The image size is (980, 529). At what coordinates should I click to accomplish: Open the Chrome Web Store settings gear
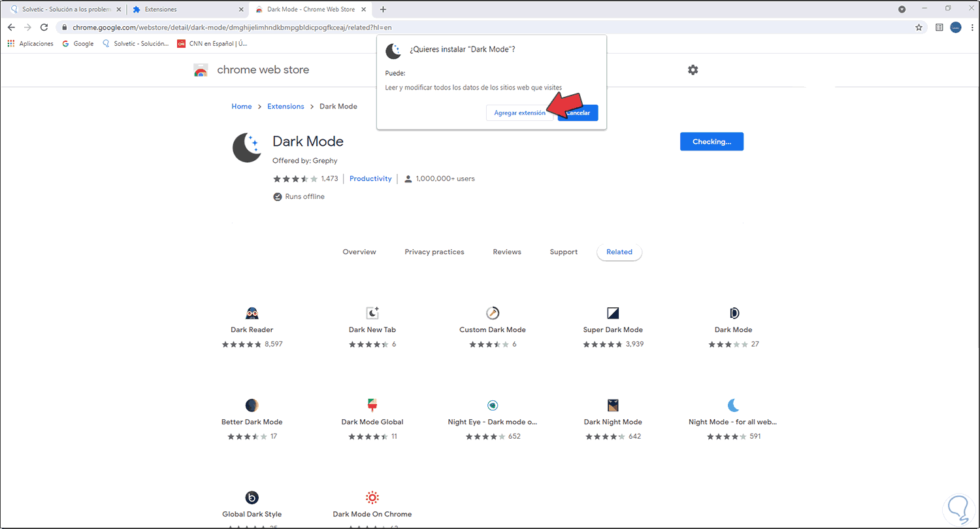tap(693, 70)
